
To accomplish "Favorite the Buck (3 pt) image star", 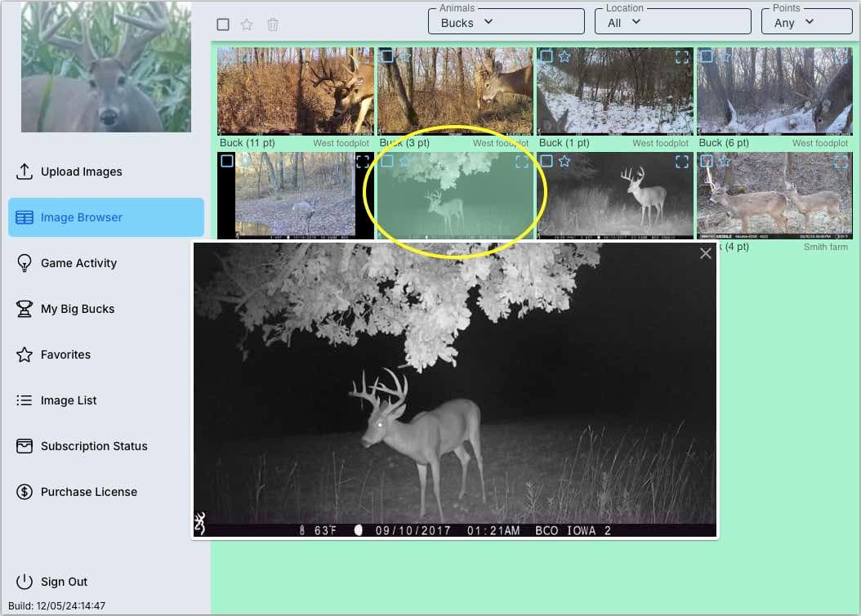I will (x=404, y=56).
